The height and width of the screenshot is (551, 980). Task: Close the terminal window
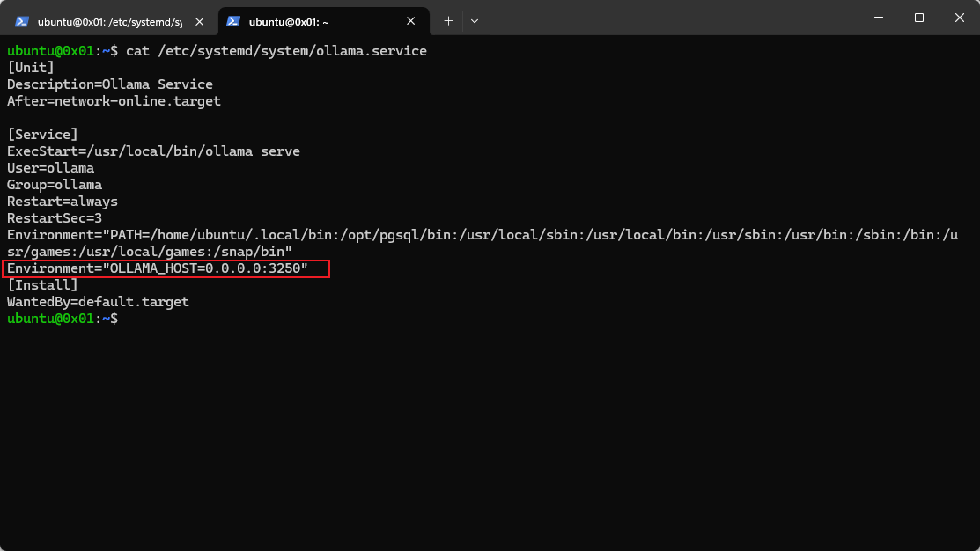(x=960, y=18)
